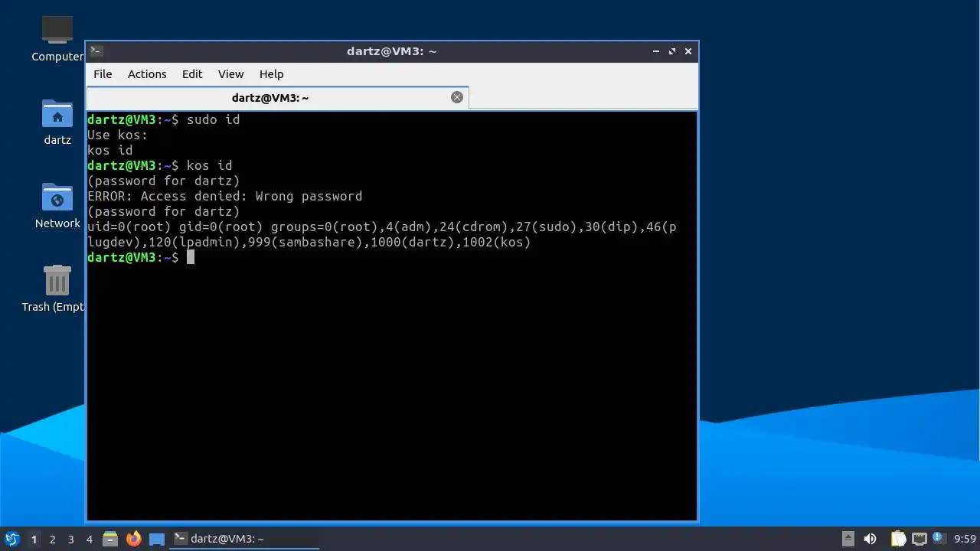The image size is (980, 551).
Task: Open the update notifier tray icon
Action: 939,539
